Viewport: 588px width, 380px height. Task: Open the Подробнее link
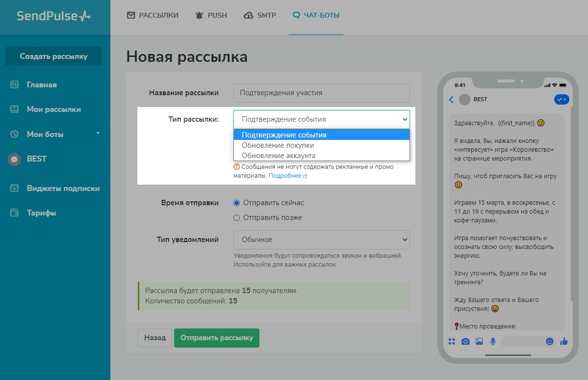(x=285, y=176)
